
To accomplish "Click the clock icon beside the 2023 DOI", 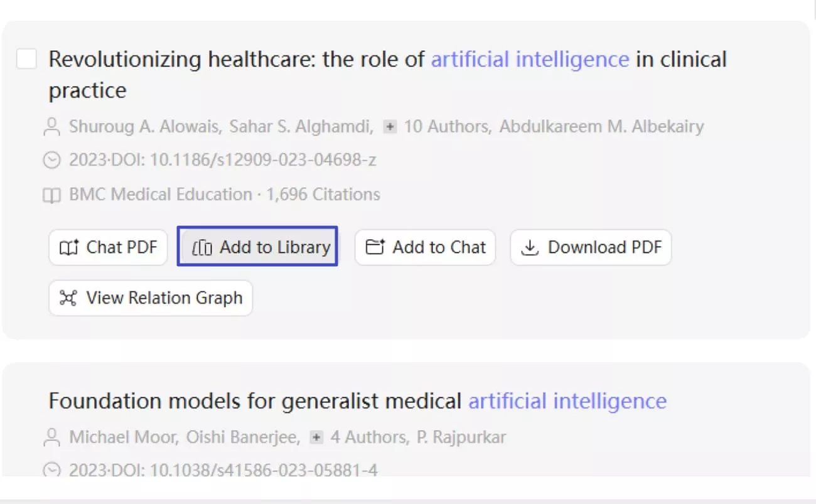I will point(53,160).
